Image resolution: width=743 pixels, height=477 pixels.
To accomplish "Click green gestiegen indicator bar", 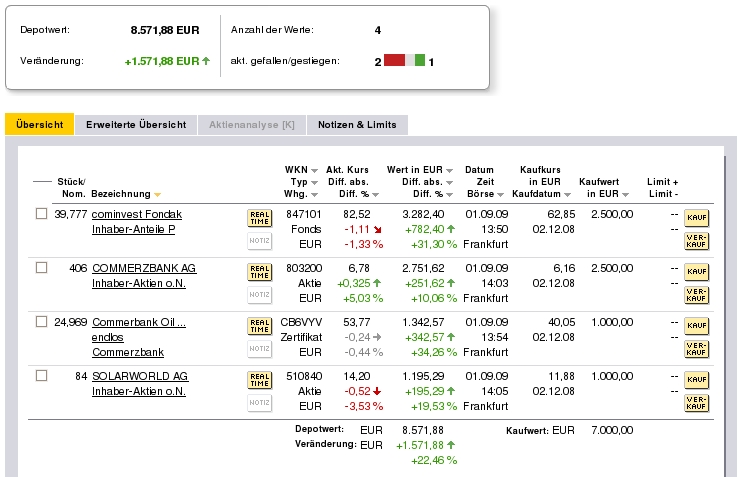I will 420,60.
